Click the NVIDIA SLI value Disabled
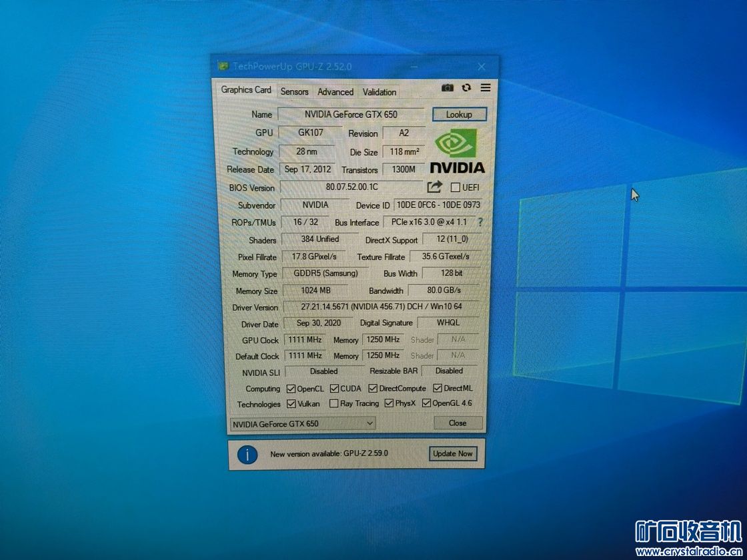 (x=324, y=371)
